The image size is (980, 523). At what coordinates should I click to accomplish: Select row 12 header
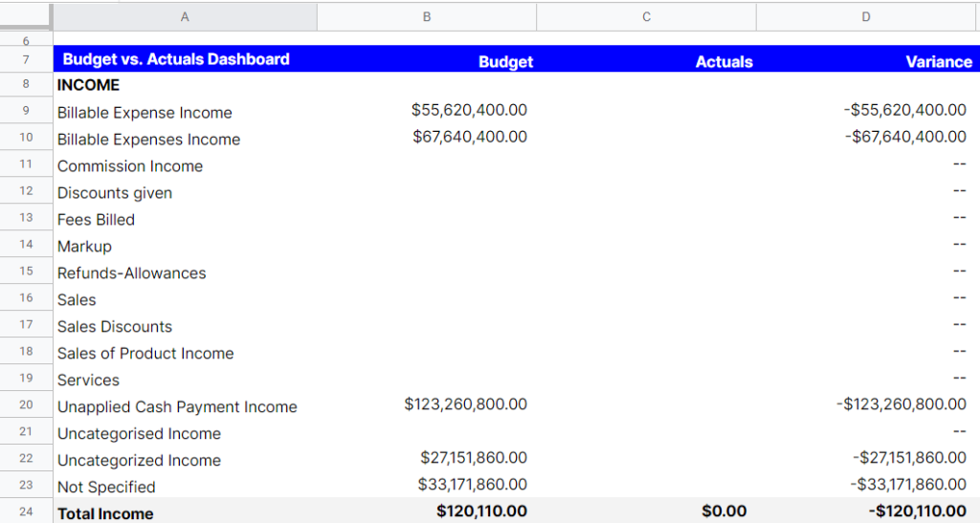coord(26,191)
